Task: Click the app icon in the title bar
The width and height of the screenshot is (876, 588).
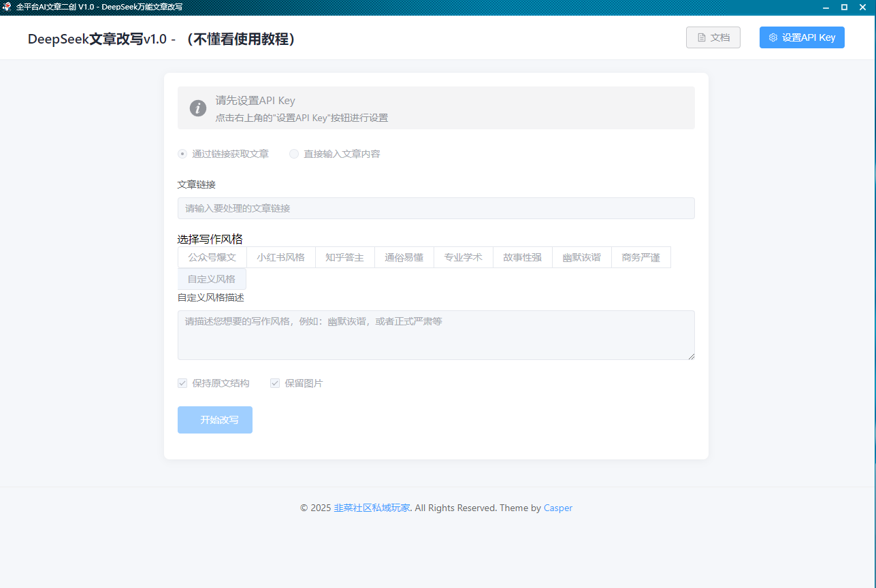Action: pos(7,7)
